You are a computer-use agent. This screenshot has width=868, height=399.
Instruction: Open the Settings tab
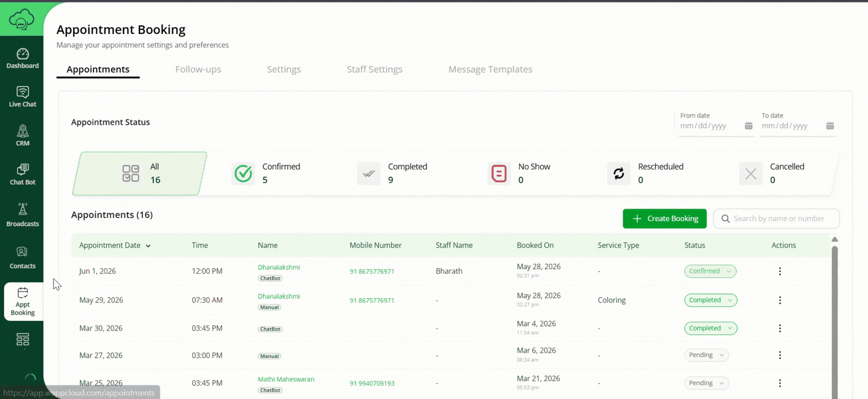[284, 69]
